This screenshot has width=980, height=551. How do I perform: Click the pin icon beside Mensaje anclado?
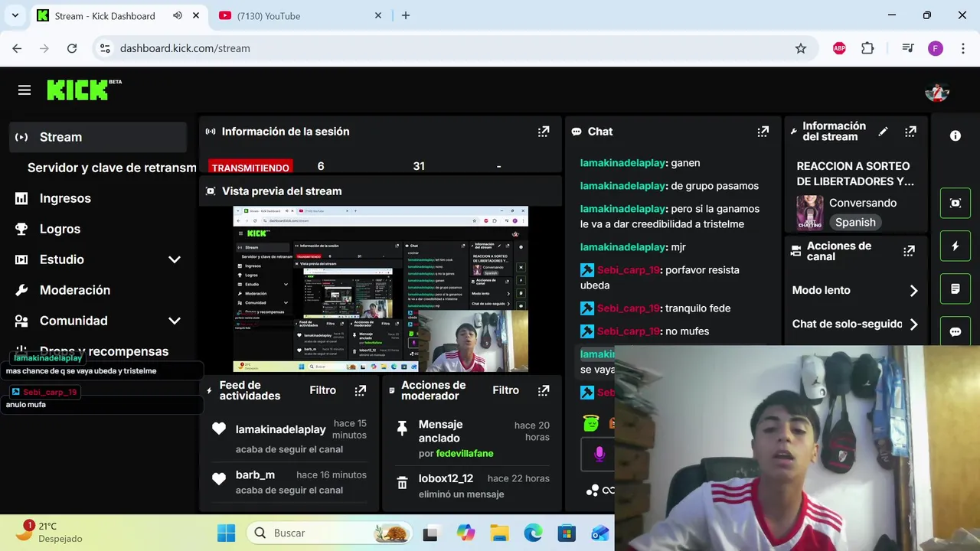click(402, 429)
